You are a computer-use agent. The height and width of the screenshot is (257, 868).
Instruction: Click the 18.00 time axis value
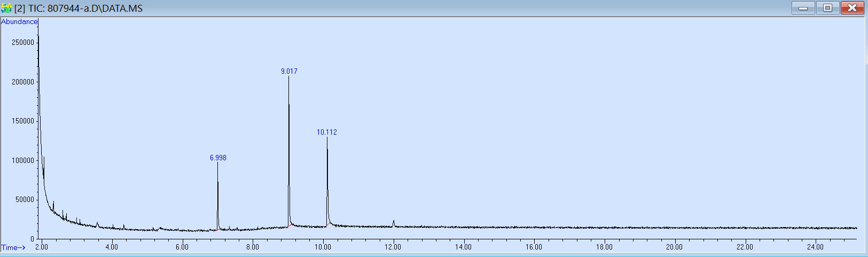click(x=604, y=247)
